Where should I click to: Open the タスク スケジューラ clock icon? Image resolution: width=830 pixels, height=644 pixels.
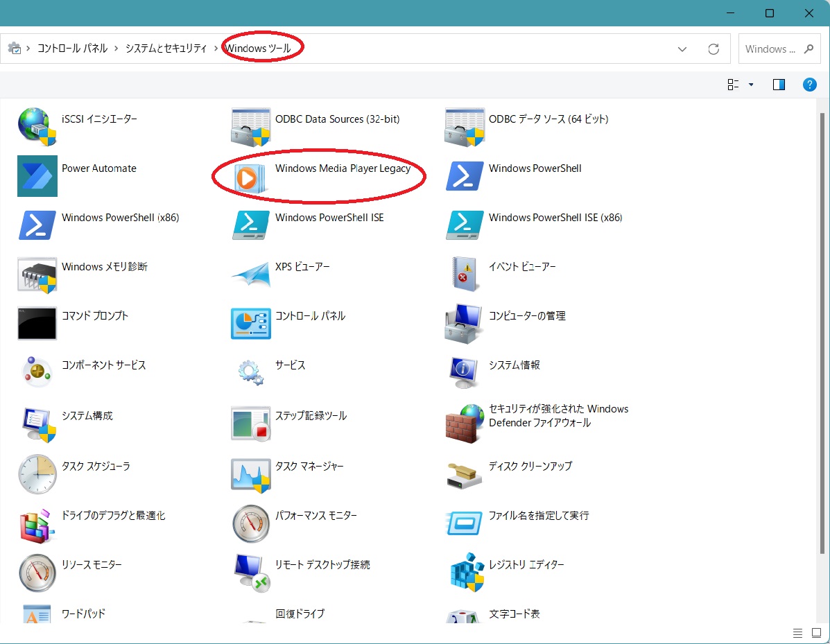(37, 475)
